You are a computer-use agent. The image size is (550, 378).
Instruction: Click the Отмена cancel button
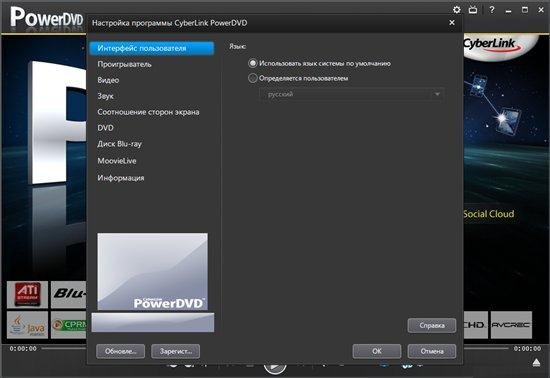pos(432,351)
